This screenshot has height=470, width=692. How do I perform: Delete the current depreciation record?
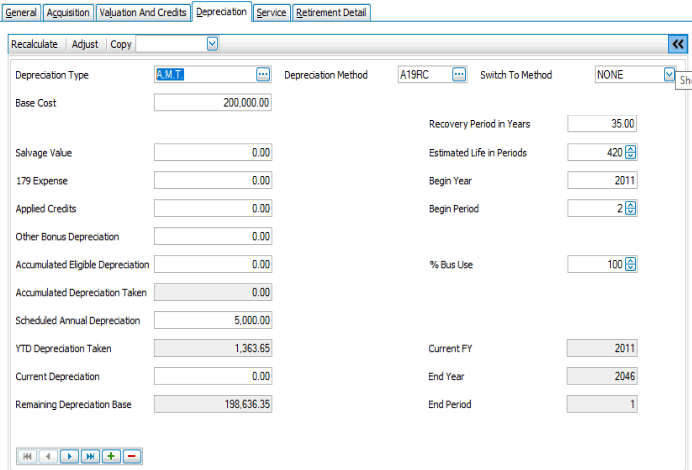[132, 456]
